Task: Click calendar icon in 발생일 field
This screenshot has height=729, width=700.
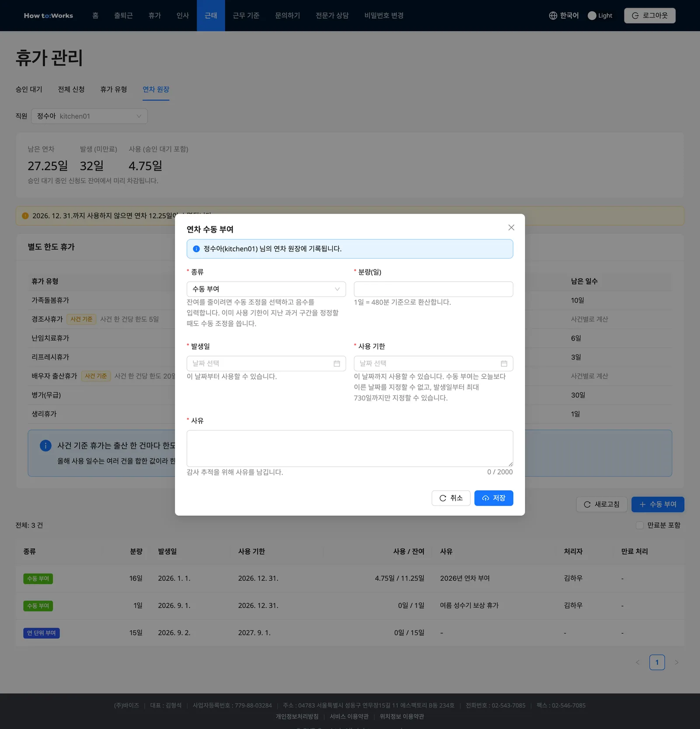Action: [337, 363]
